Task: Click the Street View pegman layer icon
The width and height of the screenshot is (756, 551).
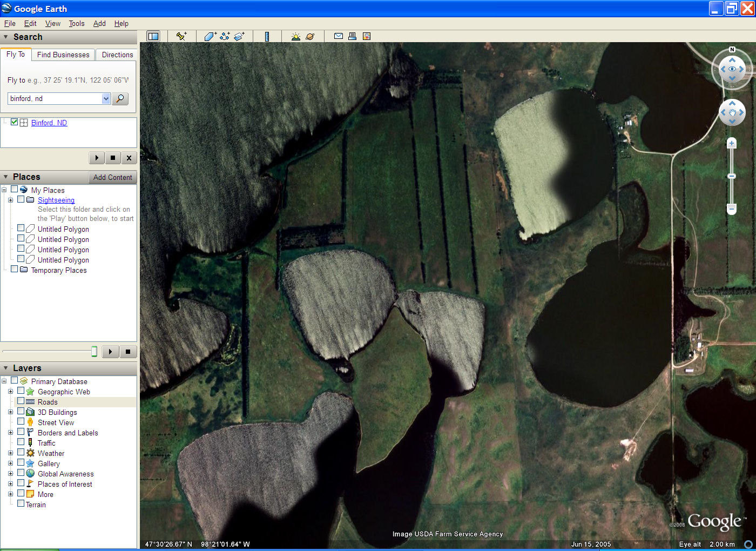Action: coord(30,422)
